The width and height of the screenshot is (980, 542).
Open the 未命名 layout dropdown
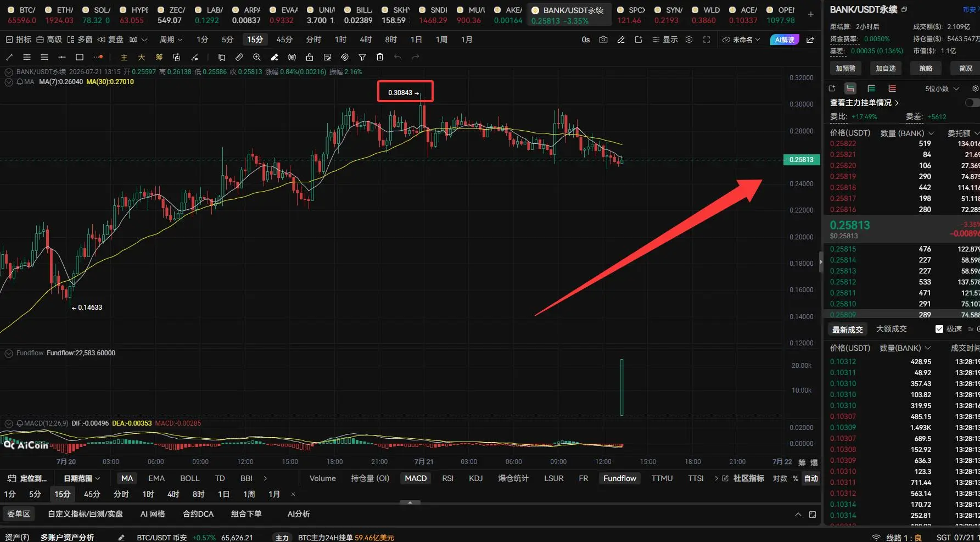click(741, 40)
